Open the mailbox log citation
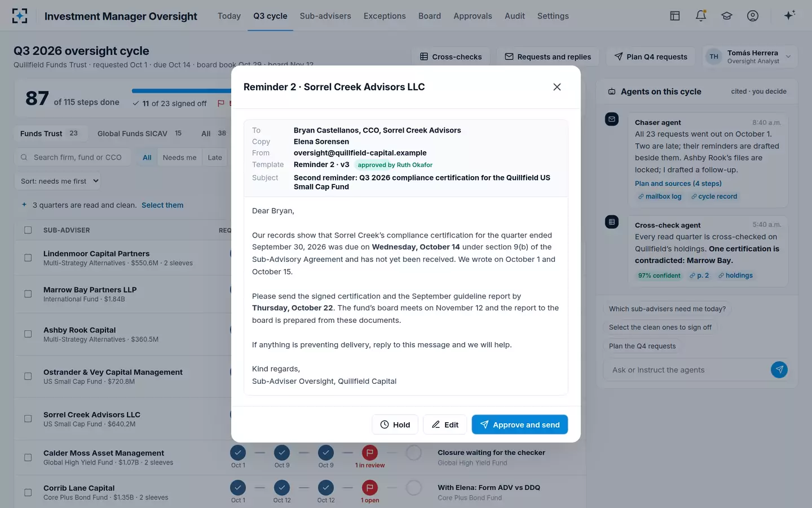The width and height of the screenshot is (812, 508). pyautogui.click(x=660, y=196)
